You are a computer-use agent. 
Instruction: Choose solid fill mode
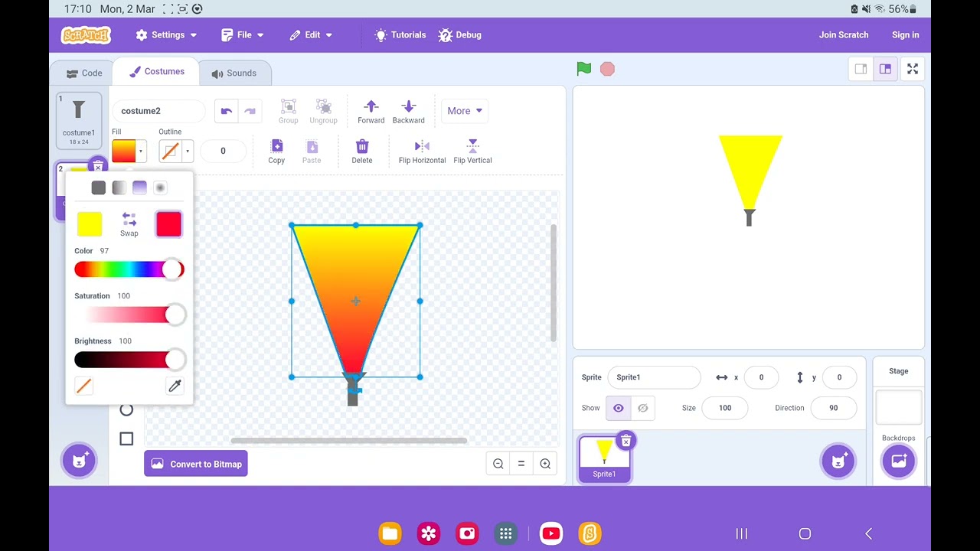(x=99, y=187)
